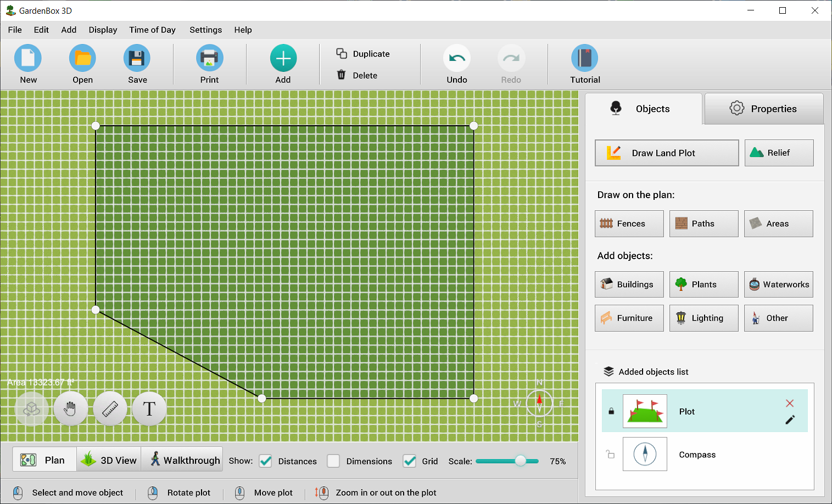Switch to the Properties tab

point(763,109)
